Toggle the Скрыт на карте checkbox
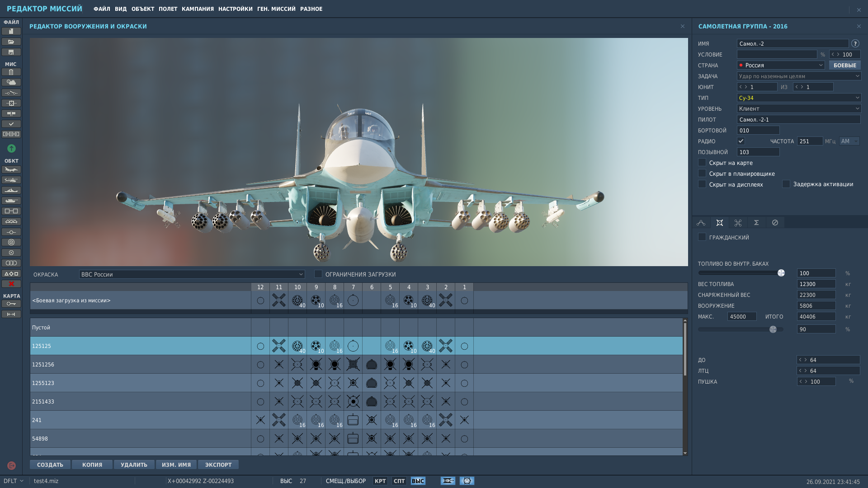 point(702,162)
